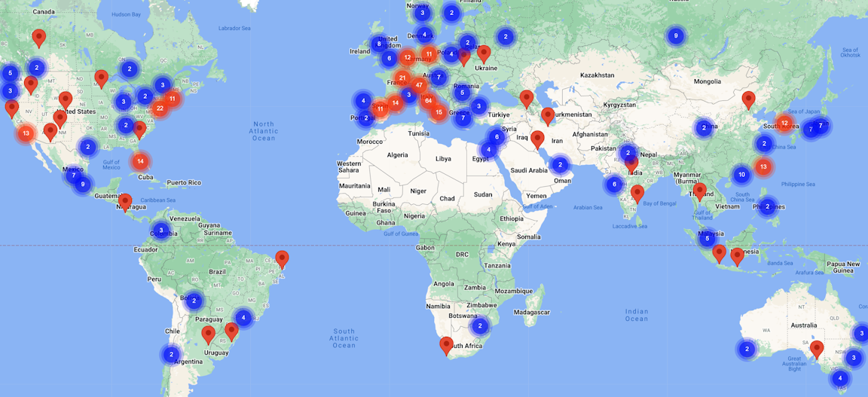Viewport: 868px width, 397px height.
Task: Select the 14 cluster over Florida
Action: click(x=140, y=161)
